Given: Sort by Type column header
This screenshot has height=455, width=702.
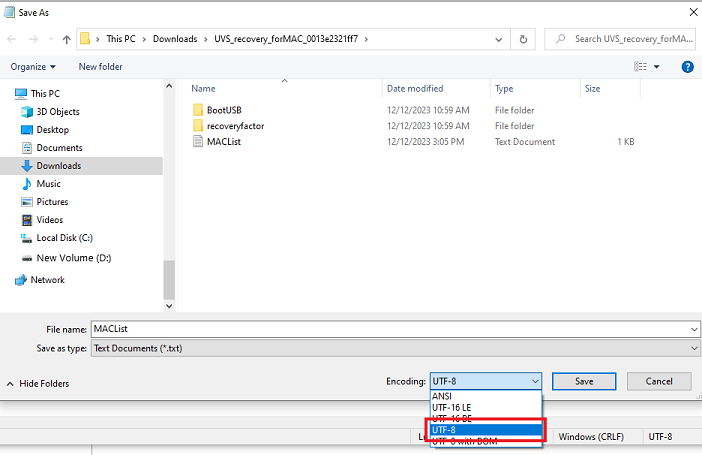Looking at the screenshot, I should pos(504,89).
